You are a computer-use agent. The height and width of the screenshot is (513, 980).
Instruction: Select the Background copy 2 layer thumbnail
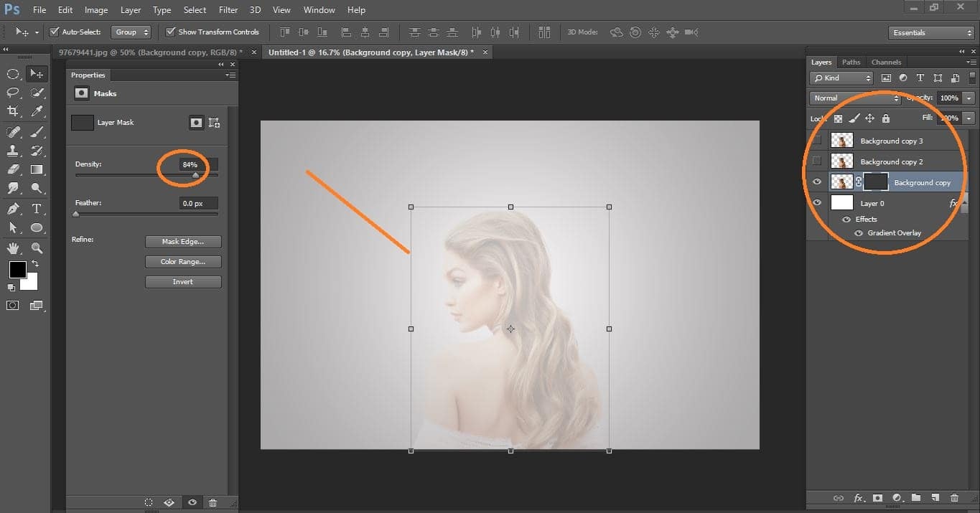coord(841,161)
